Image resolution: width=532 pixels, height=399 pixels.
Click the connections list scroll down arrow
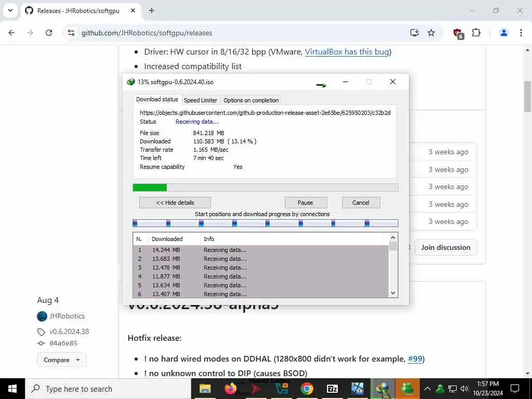click(x=393, y=293)
